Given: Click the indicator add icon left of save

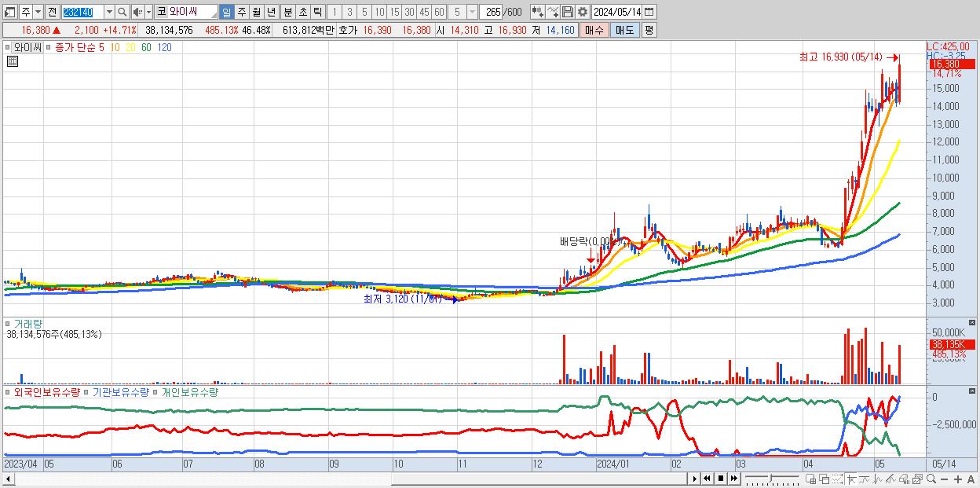Looking at the screenshot, I should 537,12.
